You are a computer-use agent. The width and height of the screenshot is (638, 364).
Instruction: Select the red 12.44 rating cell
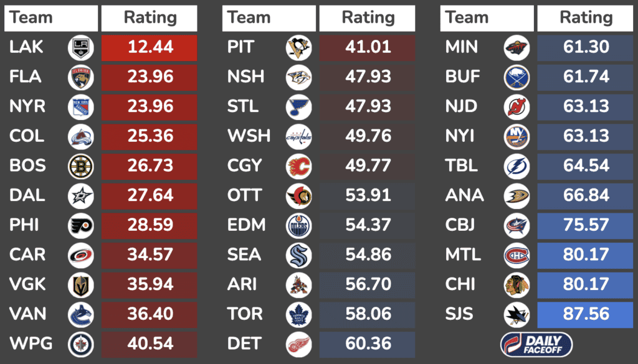[x=150, y=47]
